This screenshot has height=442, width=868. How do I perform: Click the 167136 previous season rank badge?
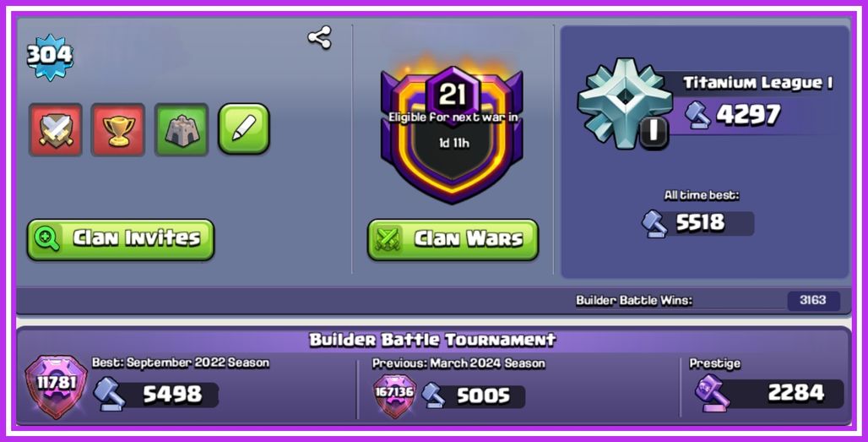pos(394,396)
